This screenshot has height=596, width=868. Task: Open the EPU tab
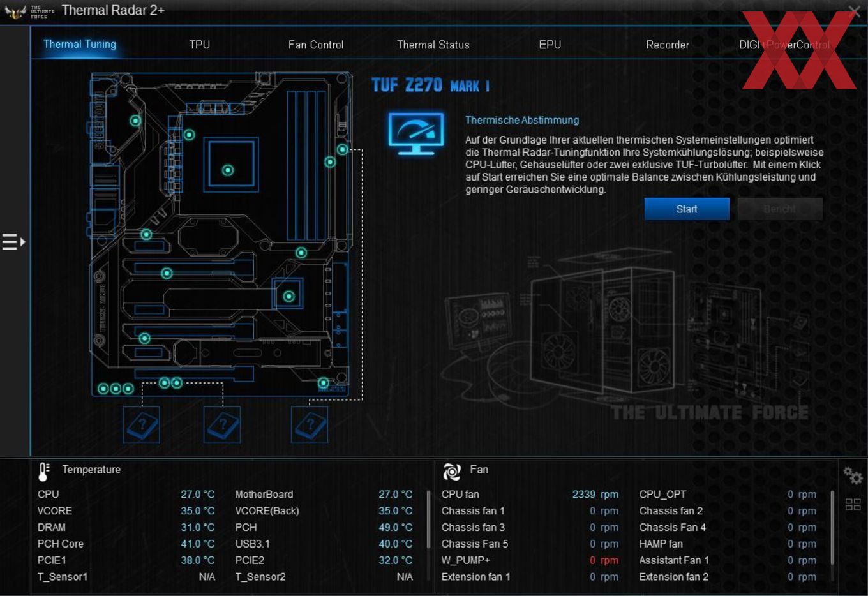[x=550, y=45]
